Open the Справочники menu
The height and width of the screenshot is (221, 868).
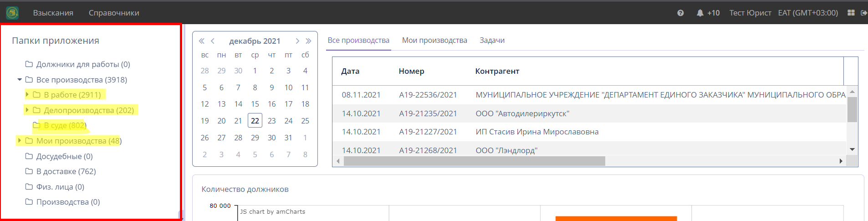coord(114,13)
